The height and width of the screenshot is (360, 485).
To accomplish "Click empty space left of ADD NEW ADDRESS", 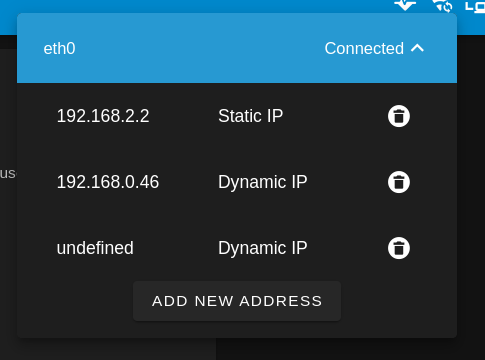I will 75,301.
